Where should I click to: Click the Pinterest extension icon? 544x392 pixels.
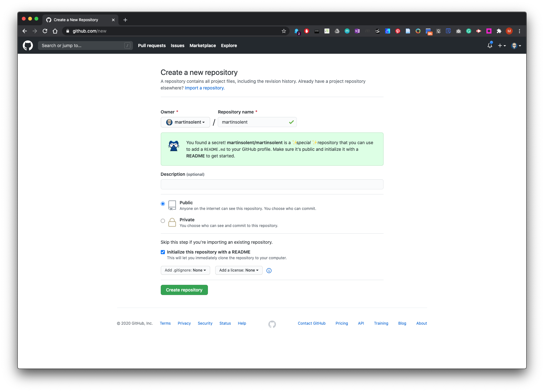pos(398,31)
